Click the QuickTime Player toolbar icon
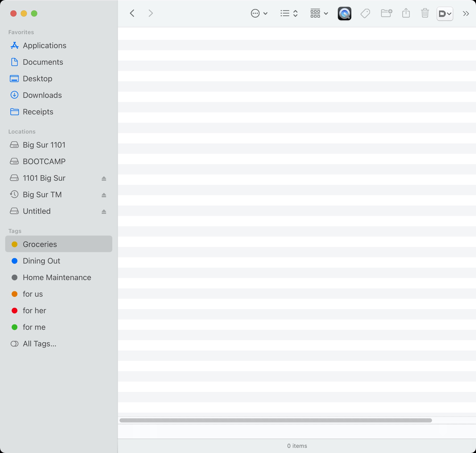 coord(345,13)
